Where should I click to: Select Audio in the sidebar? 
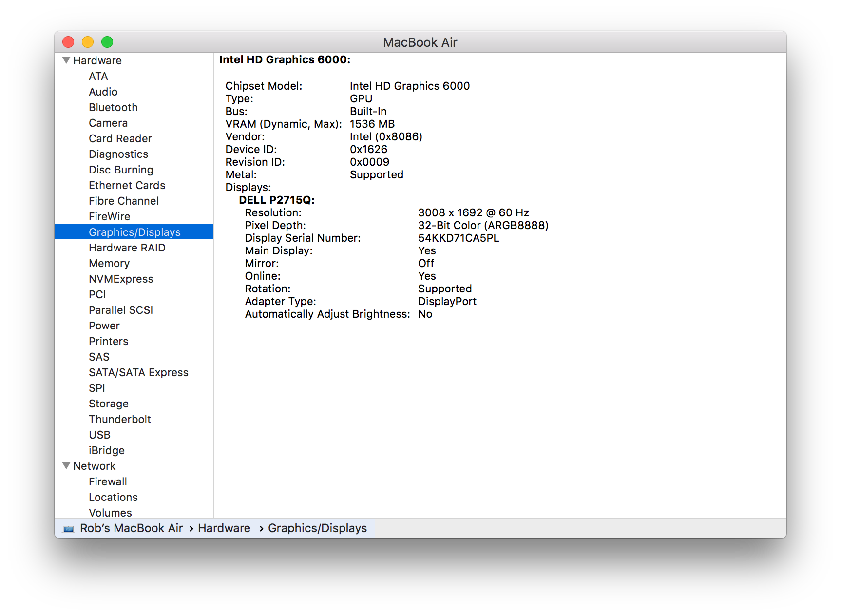pyautogui.click(x=103, y=92)
